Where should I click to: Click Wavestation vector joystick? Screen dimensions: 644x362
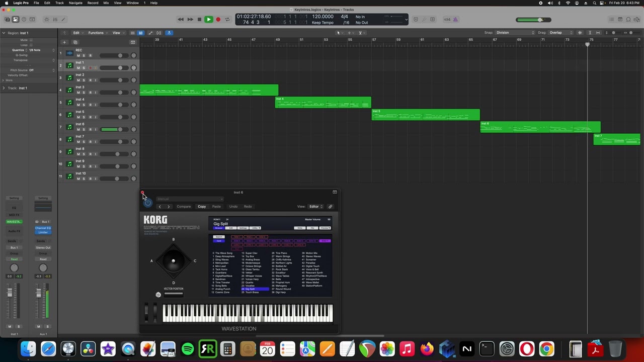click(173, 261)
